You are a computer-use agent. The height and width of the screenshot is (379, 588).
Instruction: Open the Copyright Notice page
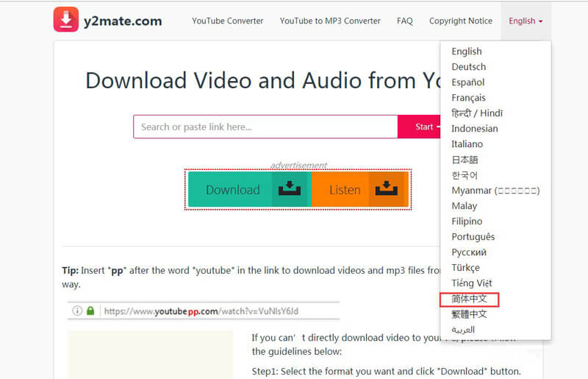pos(461,21)
